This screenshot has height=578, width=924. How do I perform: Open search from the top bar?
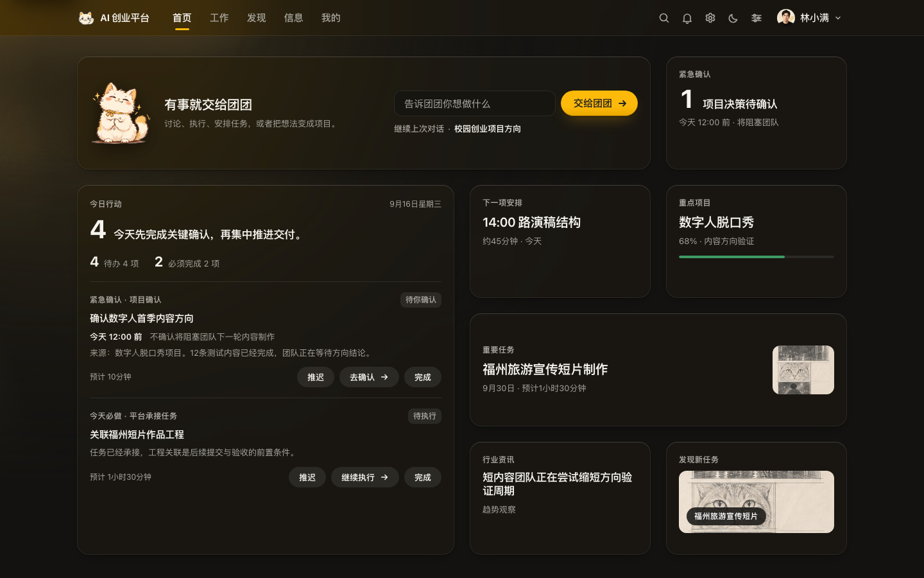664,18
